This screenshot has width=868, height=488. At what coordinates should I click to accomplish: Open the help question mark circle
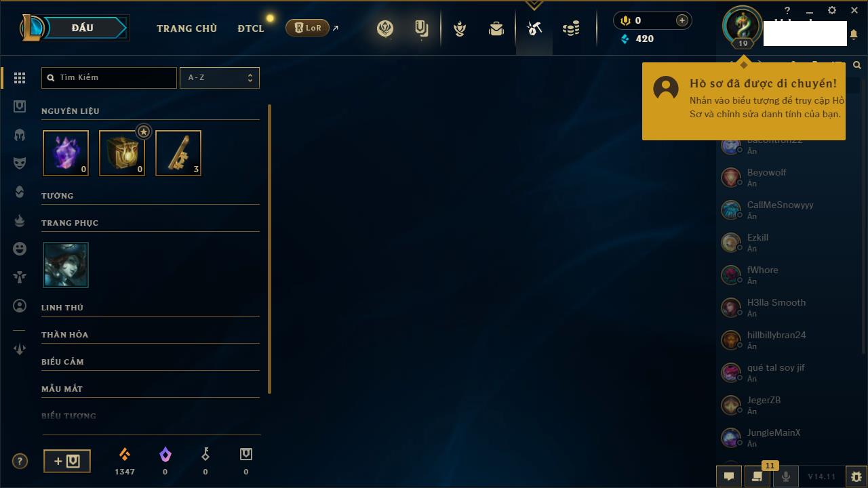pyautogui.click(x=20, y=462)
